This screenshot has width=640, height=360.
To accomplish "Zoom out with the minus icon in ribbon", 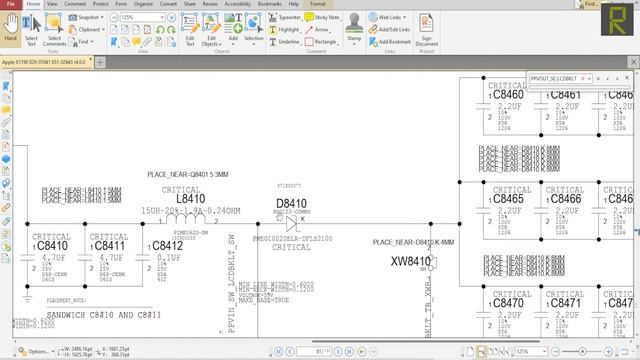I will pos(114,17).
